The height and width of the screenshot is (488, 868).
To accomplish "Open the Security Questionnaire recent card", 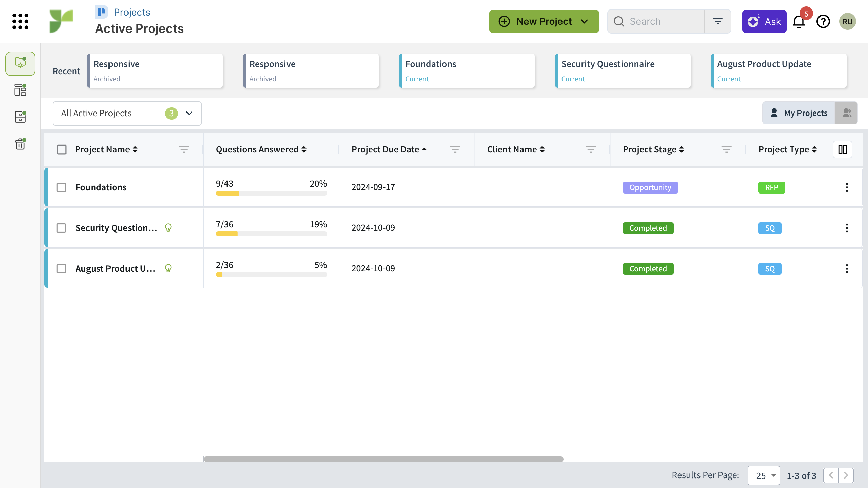I will (x=623, y=71).
